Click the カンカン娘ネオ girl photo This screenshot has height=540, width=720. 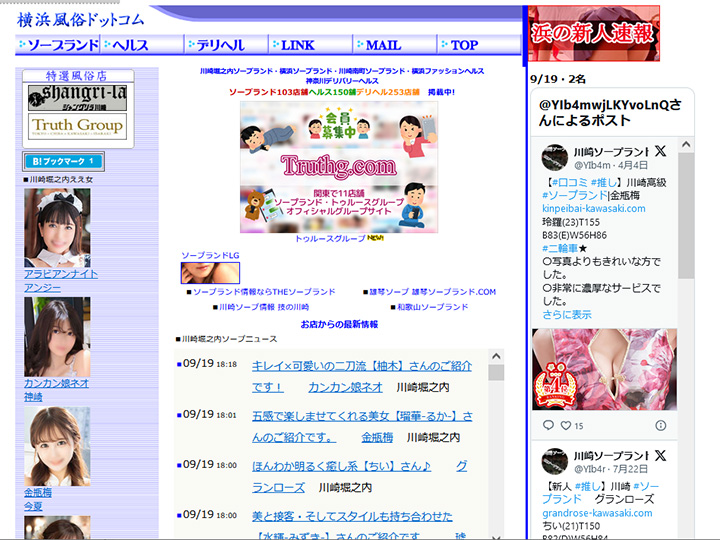click(x=57, y=337)
